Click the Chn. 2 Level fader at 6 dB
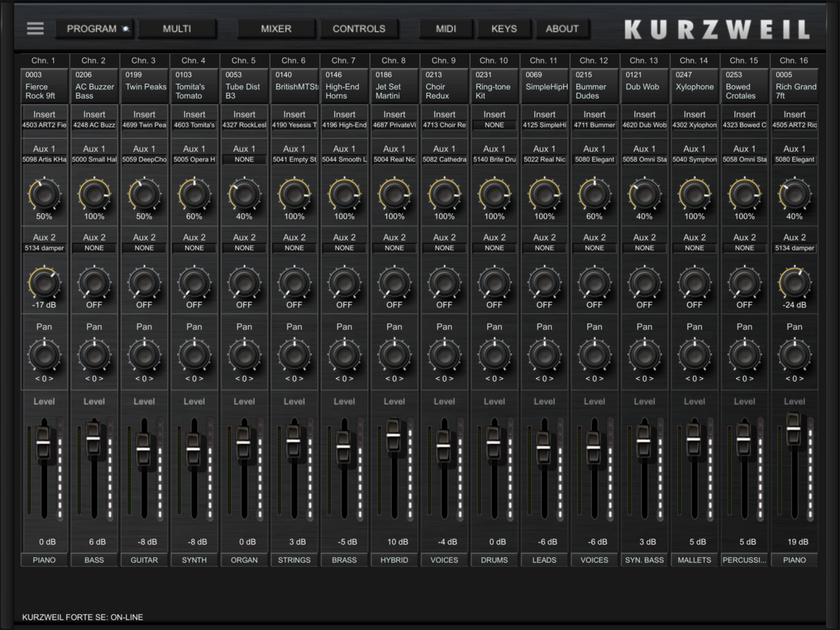This screenshot has height=630, width=840. 93,438
